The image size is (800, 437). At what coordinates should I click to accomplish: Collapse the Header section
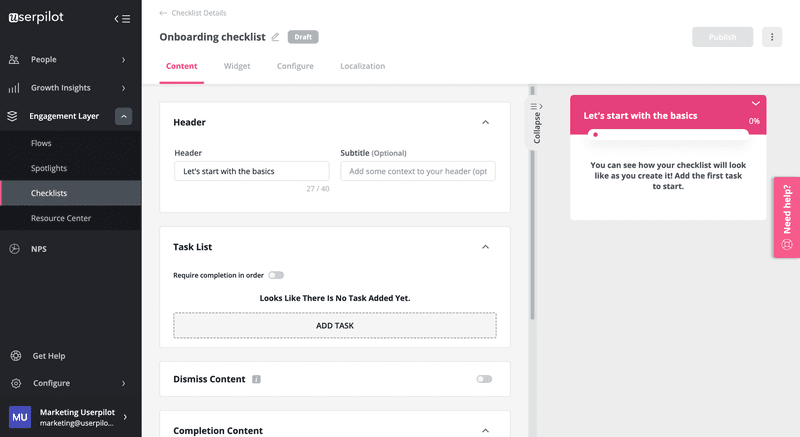(485, 122)
